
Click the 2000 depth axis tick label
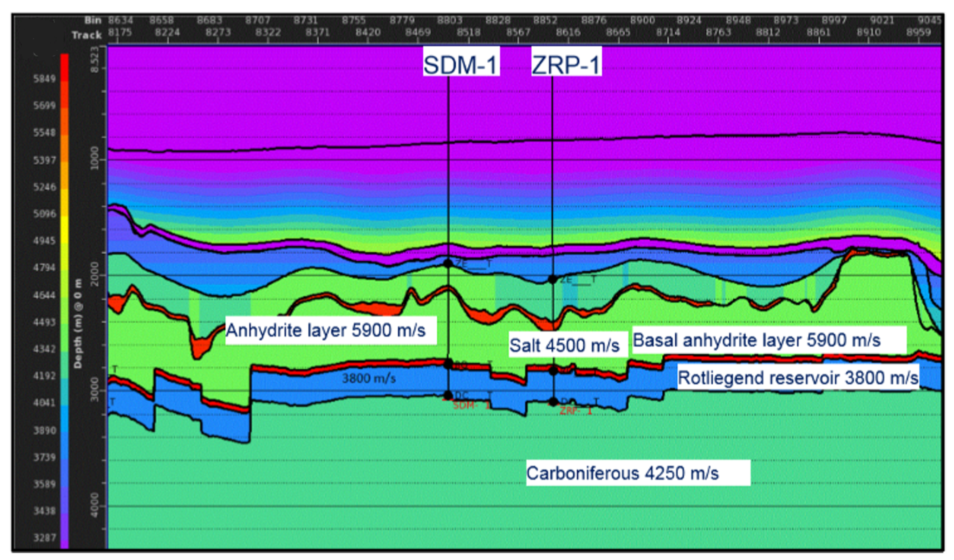tap(95, 275)
